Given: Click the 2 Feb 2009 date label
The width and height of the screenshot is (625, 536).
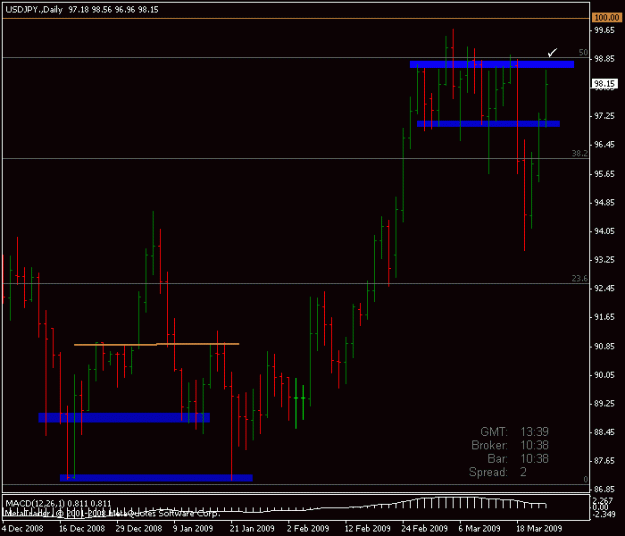Looking at the screenshot, I should [308, 529].
